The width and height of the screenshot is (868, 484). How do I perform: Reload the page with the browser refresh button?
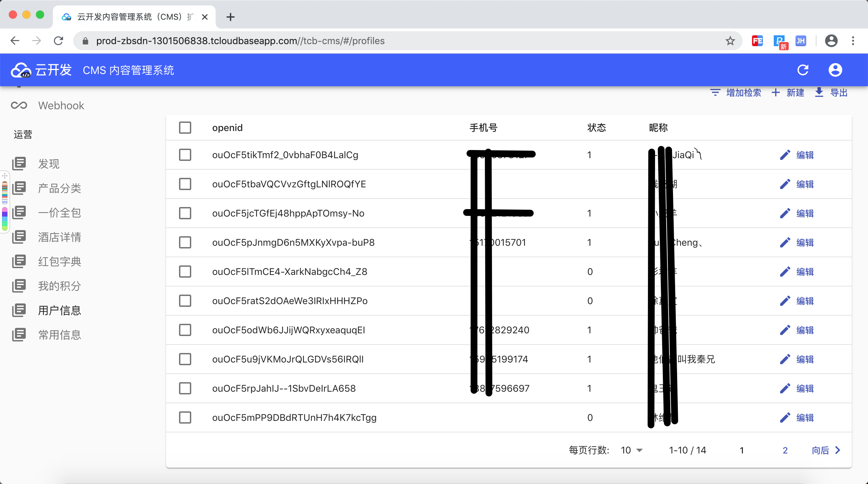click(59, 41)
